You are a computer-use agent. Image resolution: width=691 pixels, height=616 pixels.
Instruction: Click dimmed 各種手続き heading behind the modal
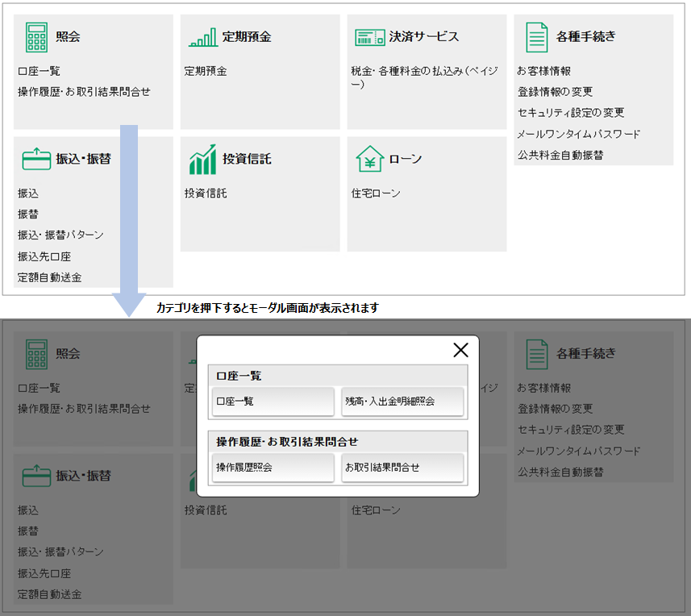[585, 353]
